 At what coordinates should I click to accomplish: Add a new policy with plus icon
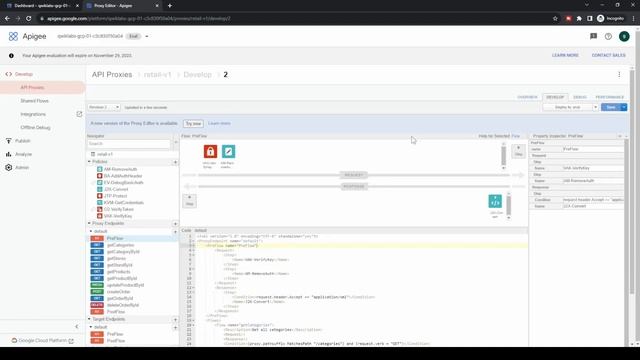coord(175,162)
